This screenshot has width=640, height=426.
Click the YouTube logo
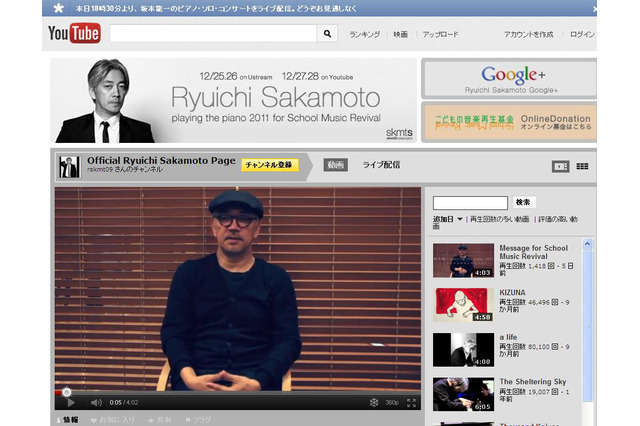coord(74,34)
